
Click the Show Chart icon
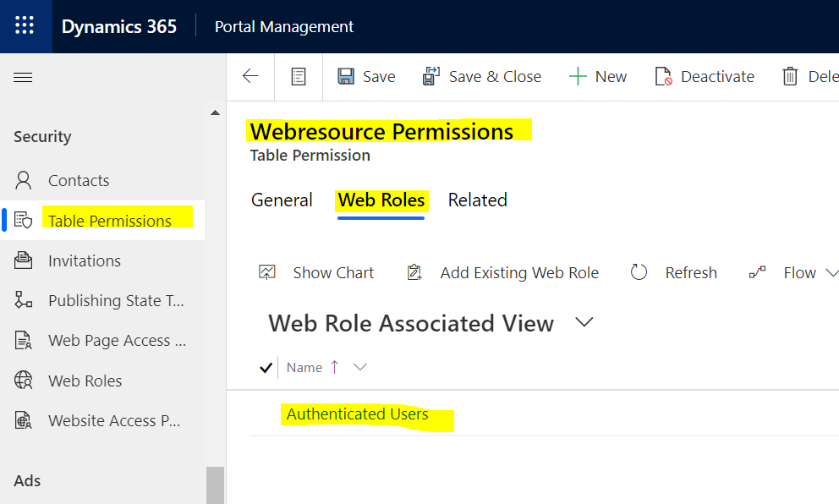click(267, 272)
